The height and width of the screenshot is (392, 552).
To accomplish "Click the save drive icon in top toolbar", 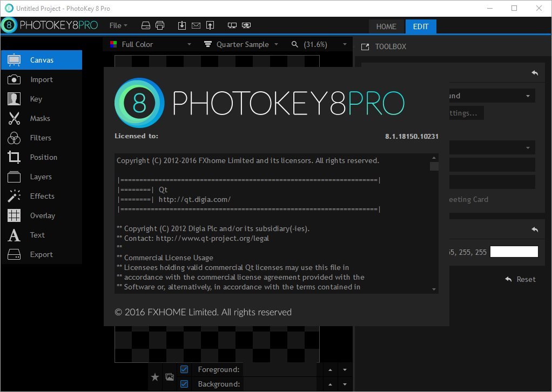I will pos(146,25).
